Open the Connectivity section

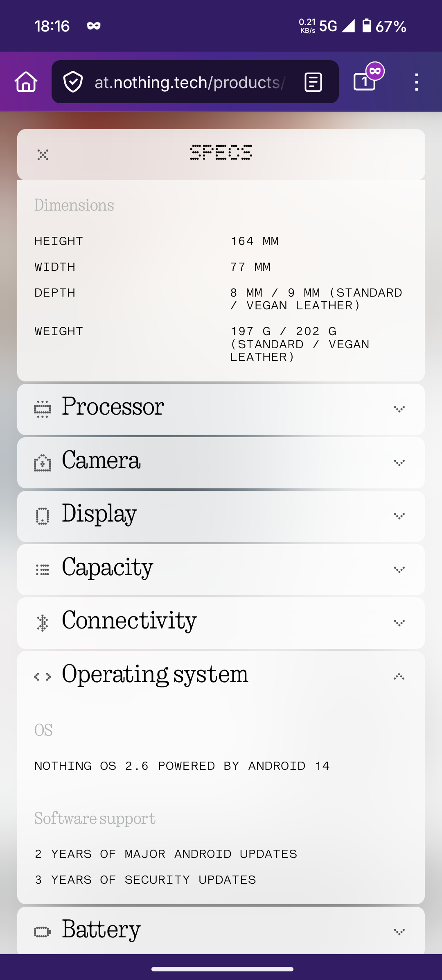pos(129,622)
